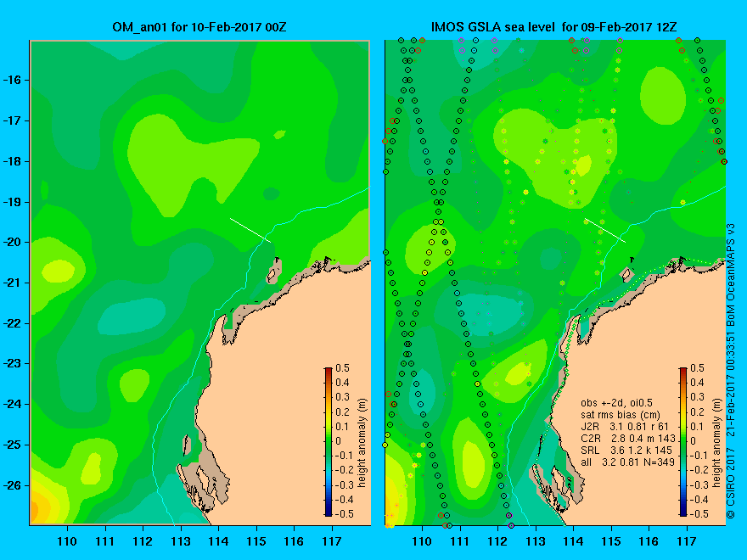Click longitude label 117 under the left map

(x=332, y=541)
